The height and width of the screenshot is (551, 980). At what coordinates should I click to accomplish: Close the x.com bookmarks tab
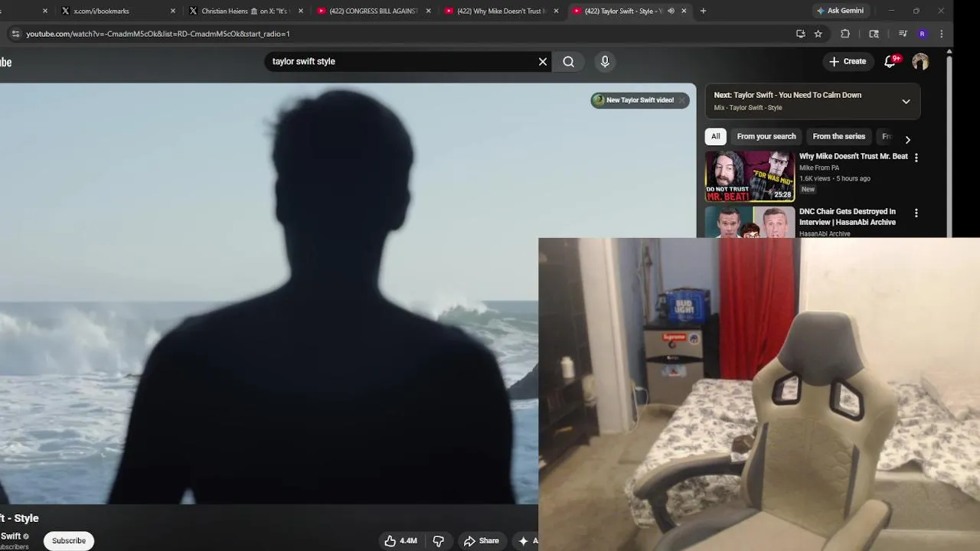click(x=172, y=11)
